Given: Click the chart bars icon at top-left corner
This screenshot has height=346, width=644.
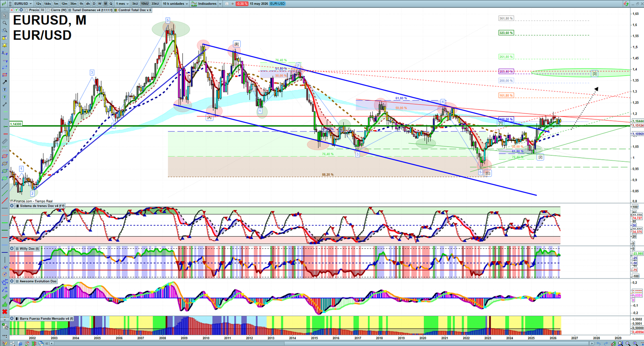Looking at the screenshot, I should click(4, 4).
